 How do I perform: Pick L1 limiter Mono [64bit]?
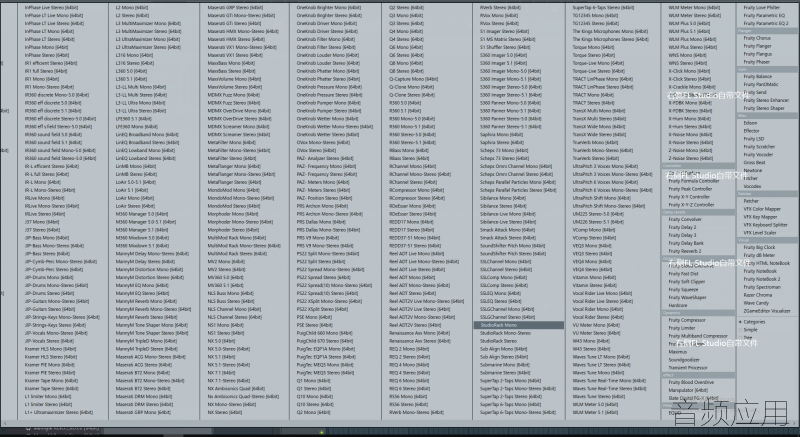pyautogui.click(x=48, y=396)
